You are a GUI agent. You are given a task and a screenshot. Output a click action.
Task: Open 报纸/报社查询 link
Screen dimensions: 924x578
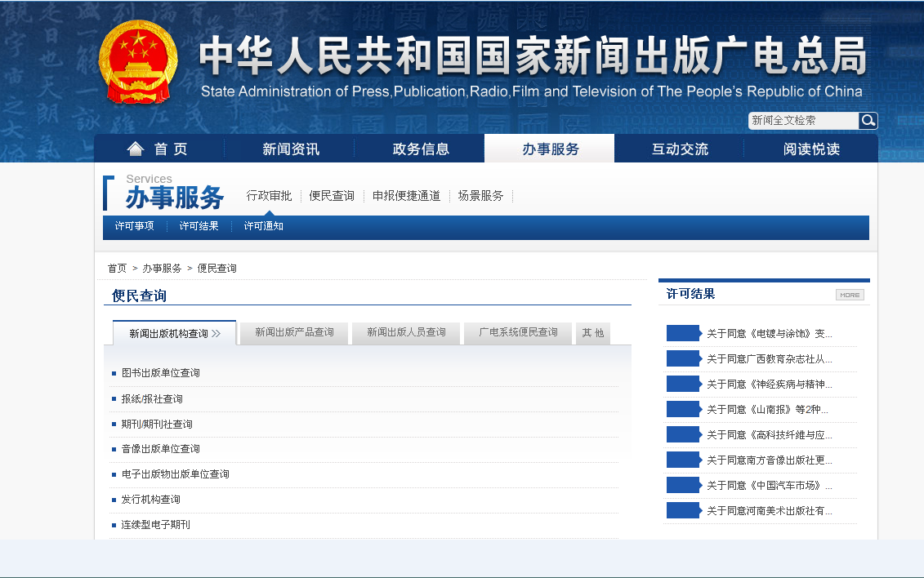(152, 399)
